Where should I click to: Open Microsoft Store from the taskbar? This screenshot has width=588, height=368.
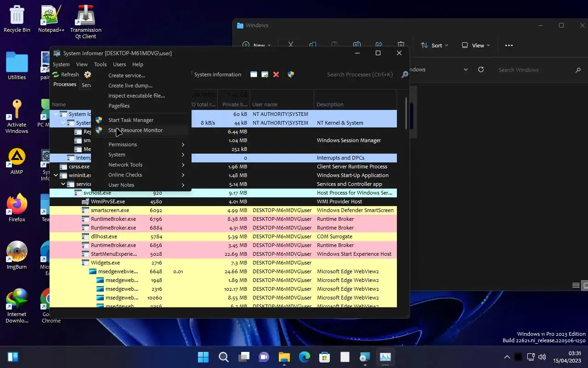pyautogui.click(x=324, y=357)
